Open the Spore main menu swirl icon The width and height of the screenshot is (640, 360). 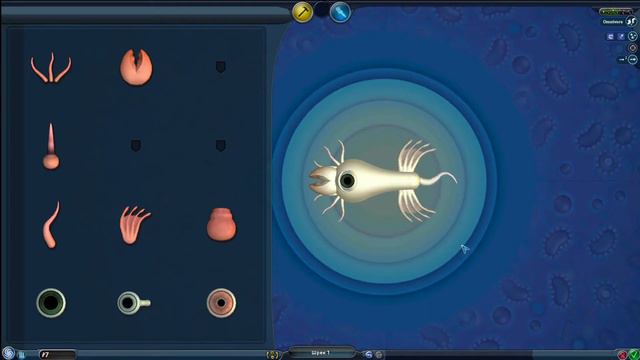(8, 353)
